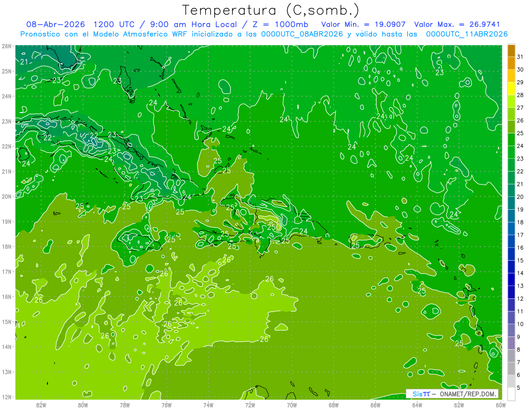Click the 60W longitude axis label
The height and width of the screenshot is (411, 532).
point(501,404)
